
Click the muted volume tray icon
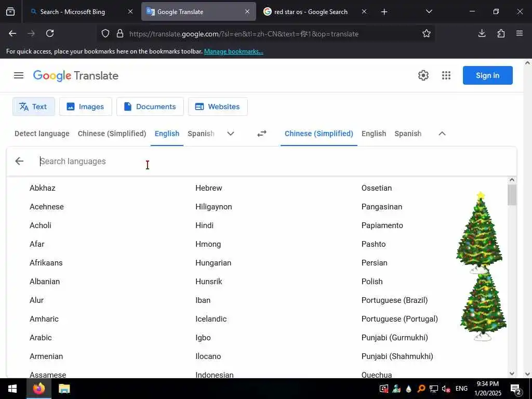[446, 389]
